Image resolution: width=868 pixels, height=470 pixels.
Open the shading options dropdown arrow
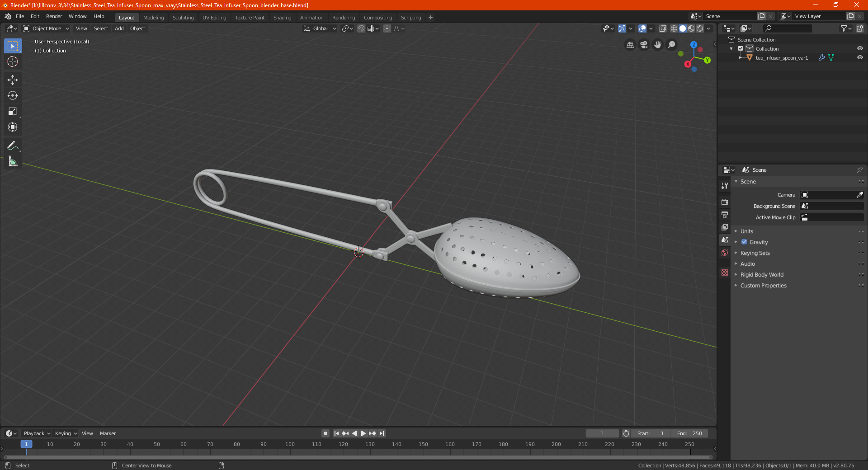(709, 28)
